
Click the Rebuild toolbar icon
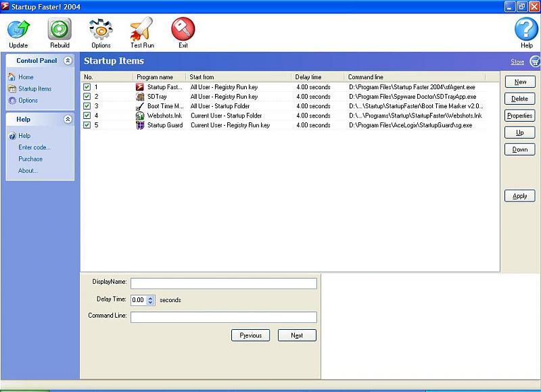pyautogui.click(x=60, y=29)
